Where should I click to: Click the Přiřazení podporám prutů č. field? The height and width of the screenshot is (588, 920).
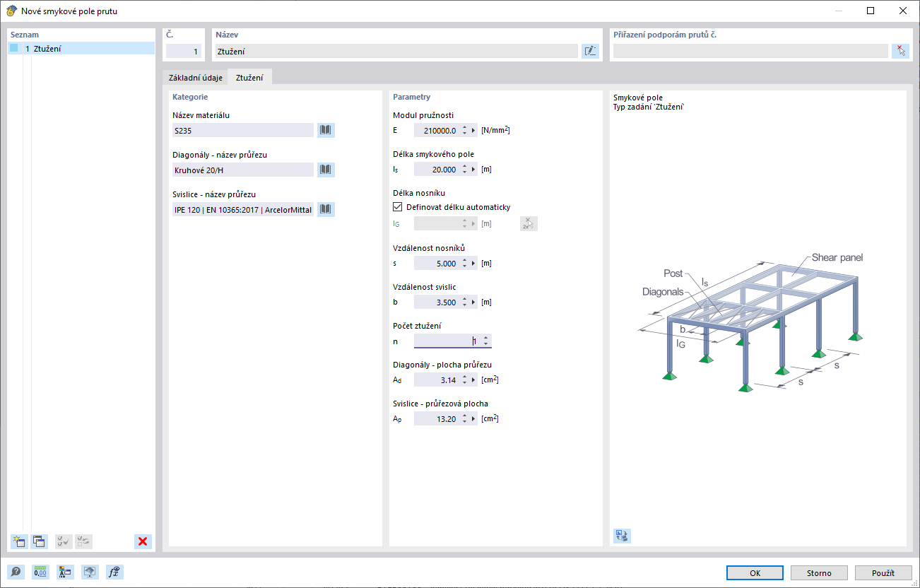point(750,51)
